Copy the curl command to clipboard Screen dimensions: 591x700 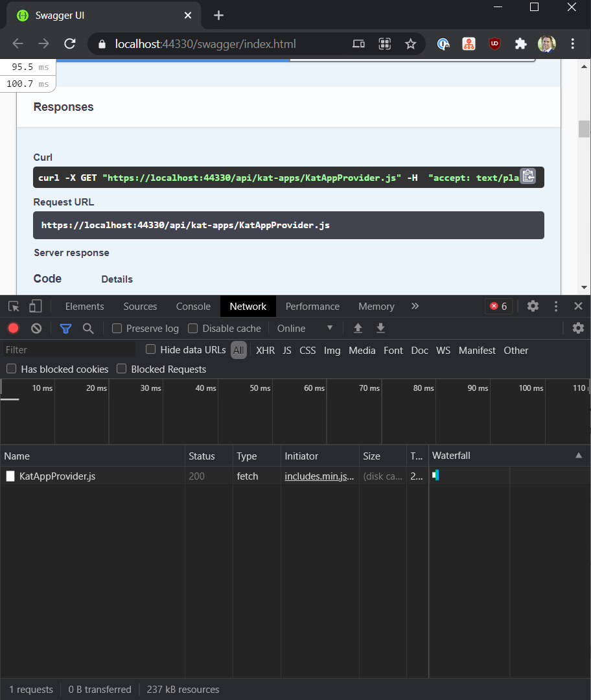point(528,176)
